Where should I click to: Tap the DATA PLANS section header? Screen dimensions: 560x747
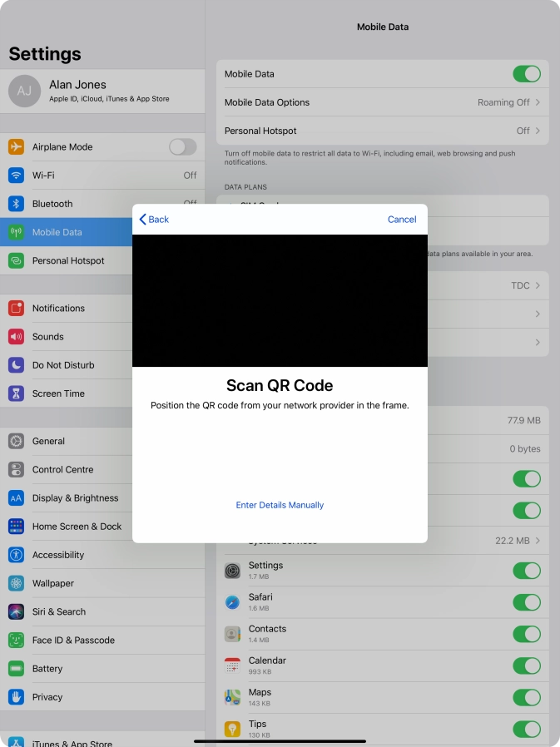pyautogui.click(x=245, y=186)
